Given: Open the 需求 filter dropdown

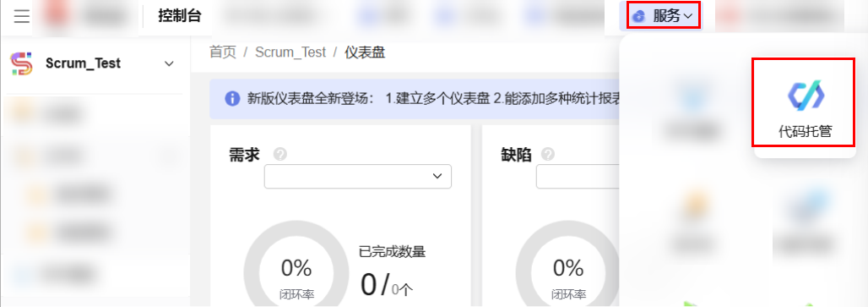Looking at the screenshot, I should click(x=358, y=176).
